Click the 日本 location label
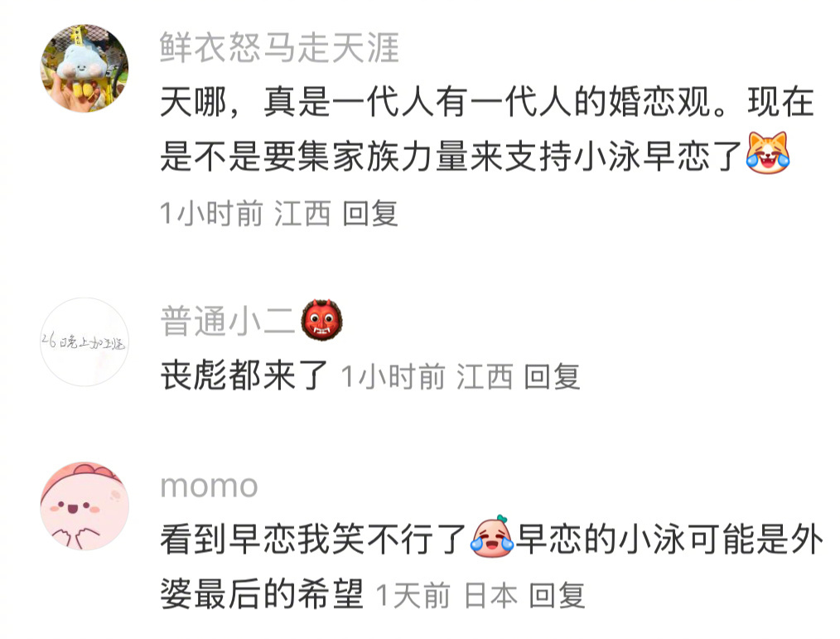Viewport: 840px width, 639px height. [490, 596]
